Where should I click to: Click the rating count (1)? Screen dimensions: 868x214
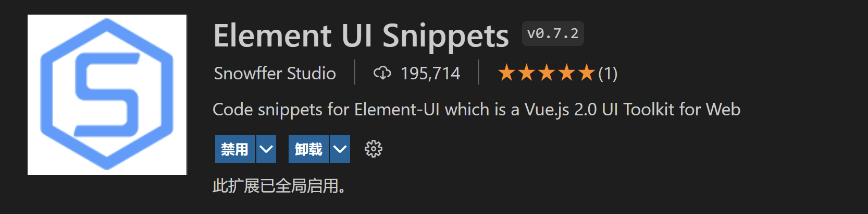[607, 73]
